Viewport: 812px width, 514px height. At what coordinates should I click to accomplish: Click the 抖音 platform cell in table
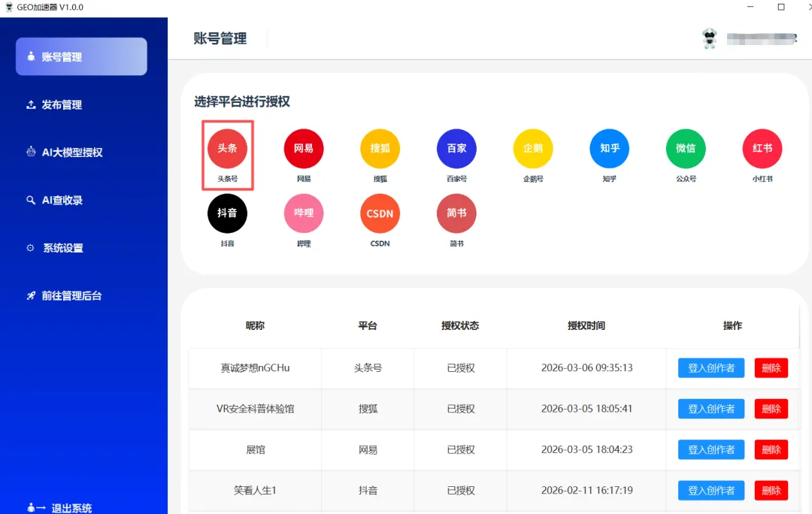368,491
